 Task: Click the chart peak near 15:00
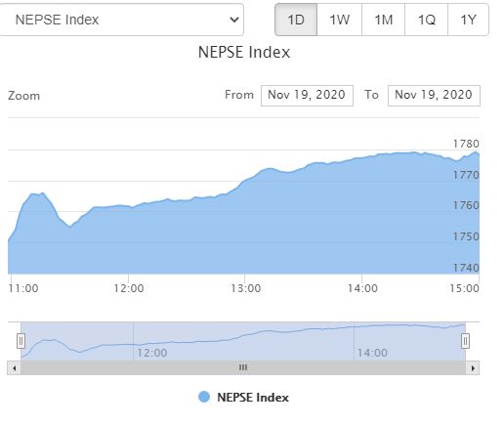(x=476, y=151)
